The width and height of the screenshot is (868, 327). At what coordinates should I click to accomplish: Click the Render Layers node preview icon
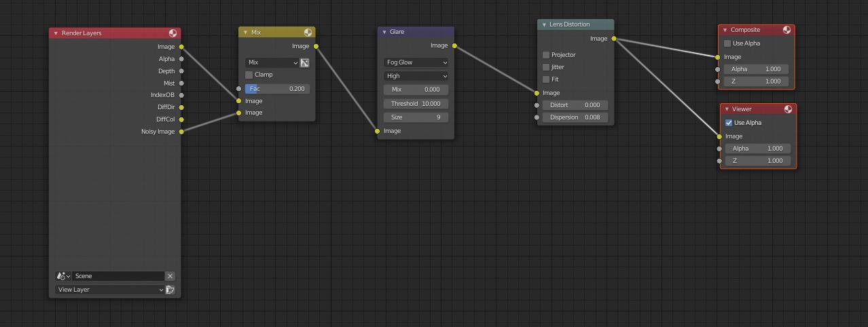[173, 33]
